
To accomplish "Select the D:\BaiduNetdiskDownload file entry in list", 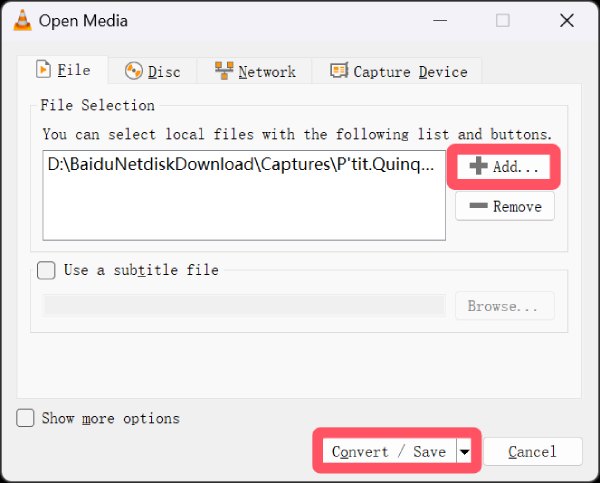I will tap(242, 166).
